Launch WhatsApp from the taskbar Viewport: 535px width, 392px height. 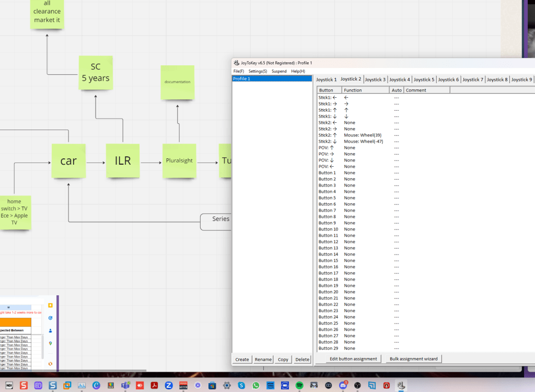point(255,386)
